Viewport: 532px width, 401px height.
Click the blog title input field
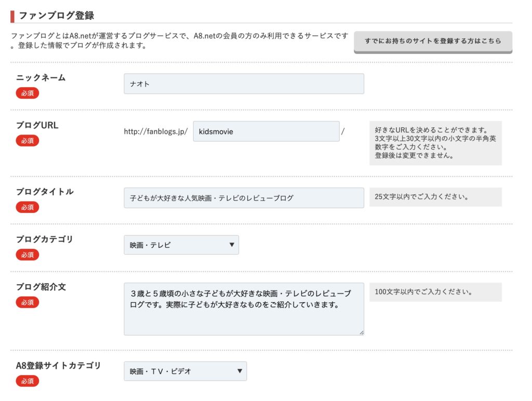click(244, 198)
